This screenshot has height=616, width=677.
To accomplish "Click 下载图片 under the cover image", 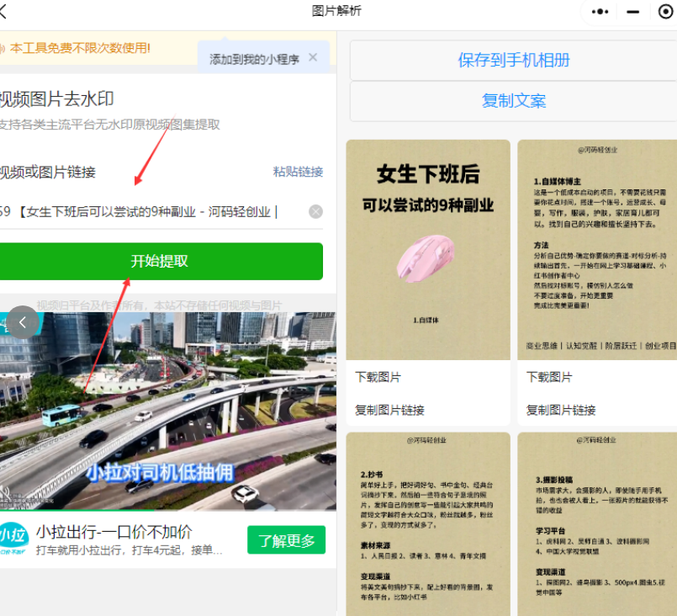I will point(378,377).
